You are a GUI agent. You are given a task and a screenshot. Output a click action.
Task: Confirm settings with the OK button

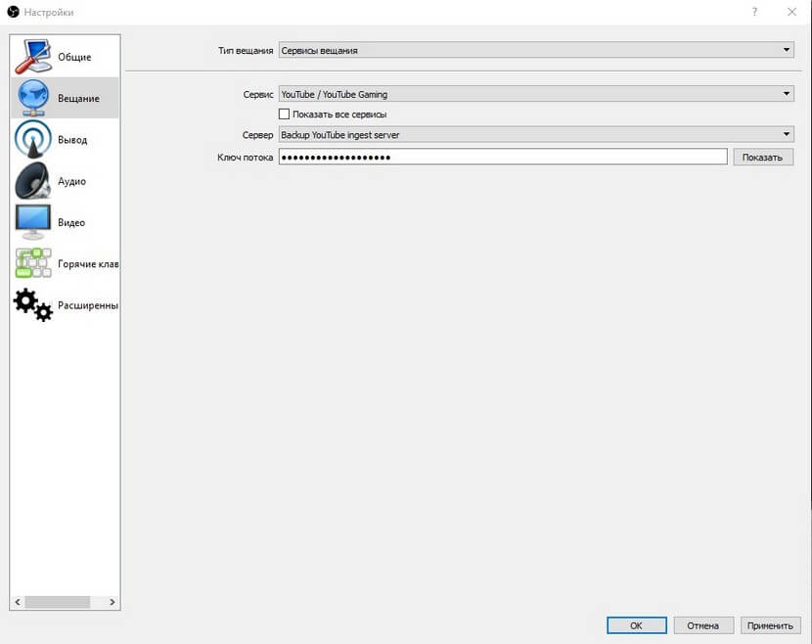click(637, 625)
